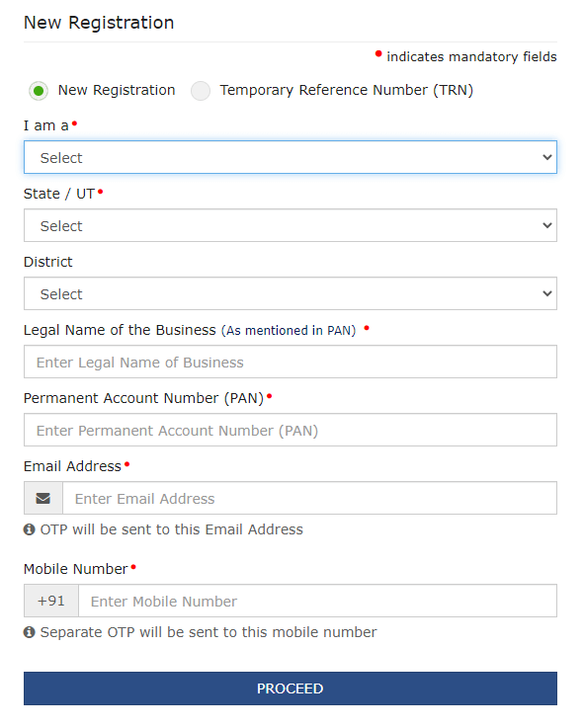Open the State / UT dropdown
Image resolution: width=584 pixels, height=728 pixels.
click(291, 225)
